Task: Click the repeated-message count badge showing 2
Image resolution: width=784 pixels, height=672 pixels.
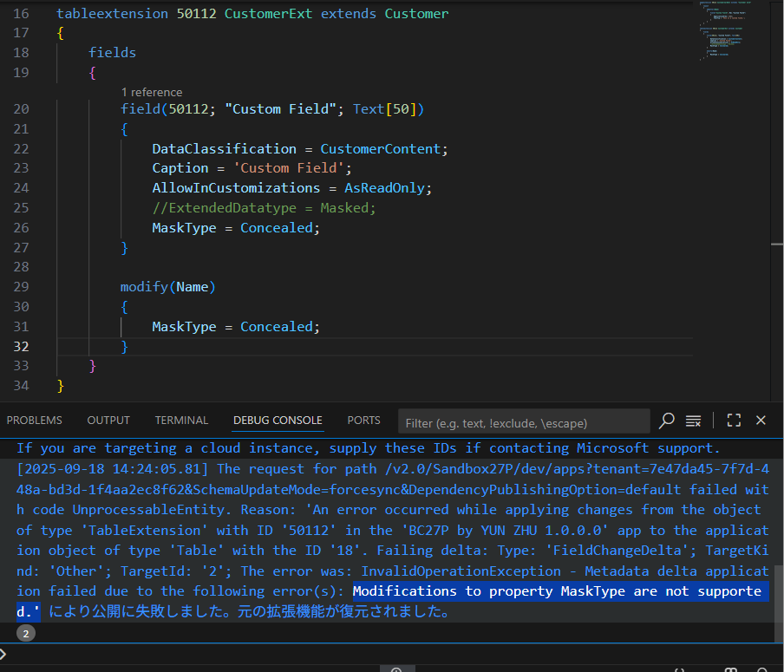Action: click(26, 634)
